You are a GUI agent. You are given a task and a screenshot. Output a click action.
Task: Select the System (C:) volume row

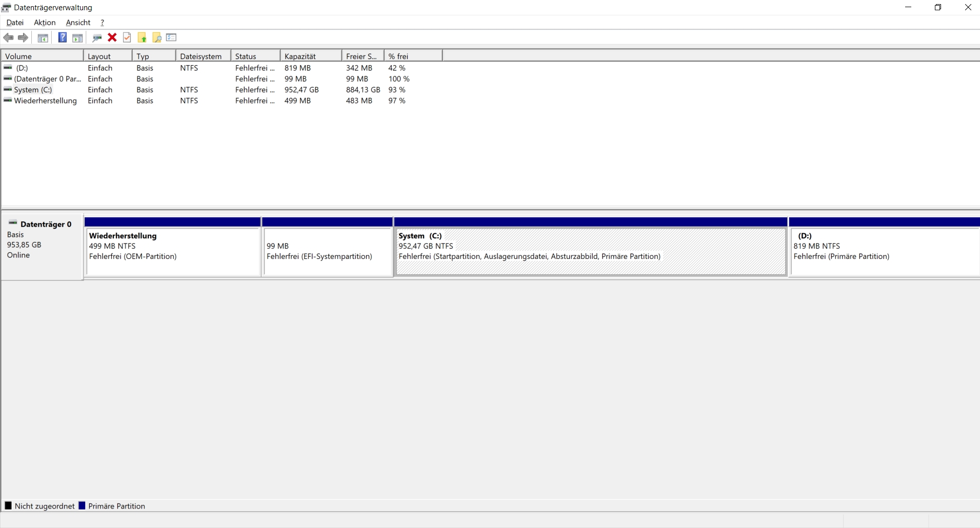[33, 90]
